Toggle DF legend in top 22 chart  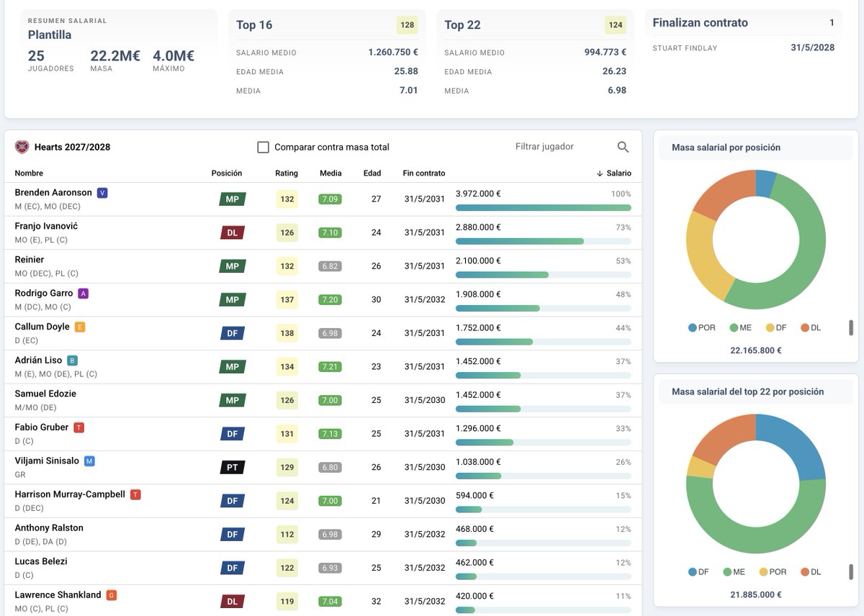click(x=699, y=572)
